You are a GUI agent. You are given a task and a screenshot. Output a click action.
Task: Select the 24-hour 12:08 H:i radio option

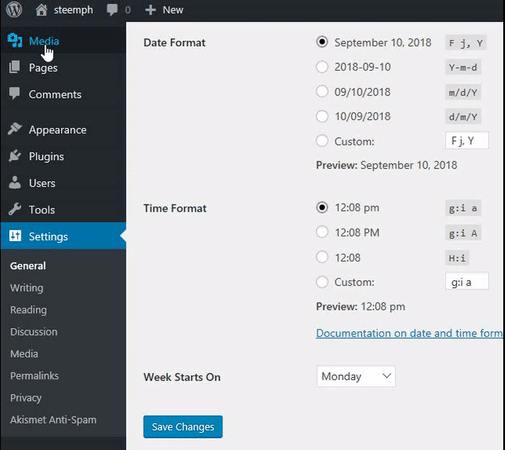coord(322,257)
